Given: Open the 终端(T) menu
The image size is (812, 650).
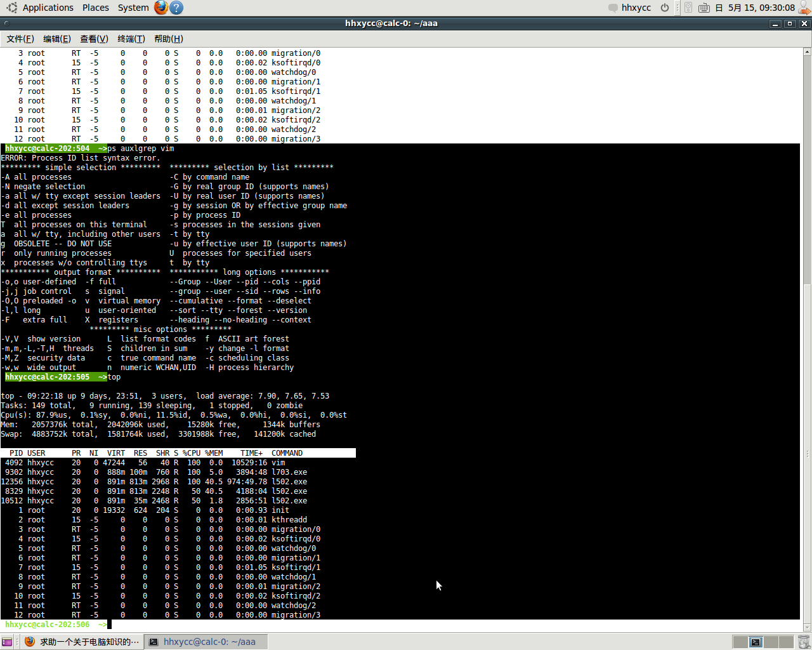Looking at the screenshot, I should pyautogui.click(x=131, y=39).
